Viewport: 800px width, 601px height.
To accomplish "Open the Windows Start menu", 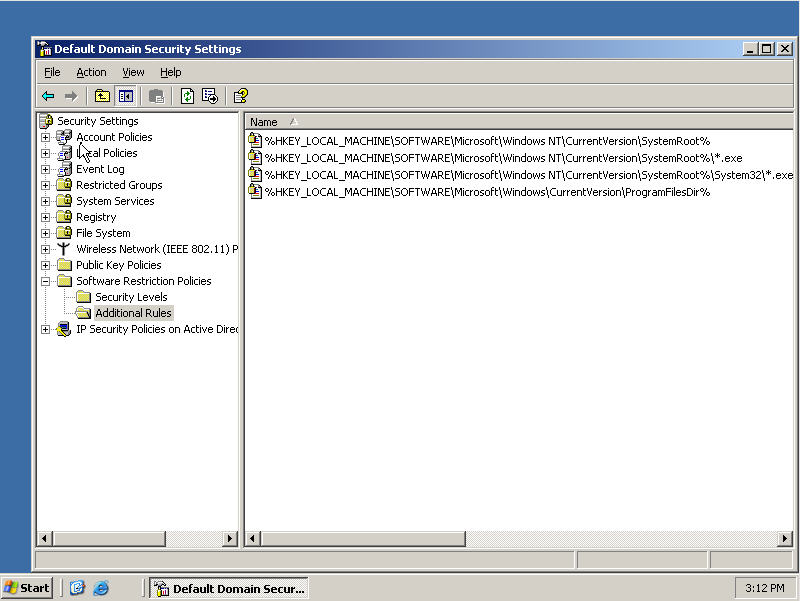I will [27, 588].
